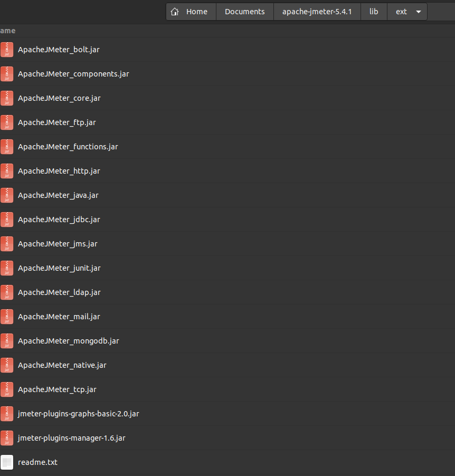455x476 pixels.
Task: Sort files by the Name column header
Action: (x=8, y=31)
